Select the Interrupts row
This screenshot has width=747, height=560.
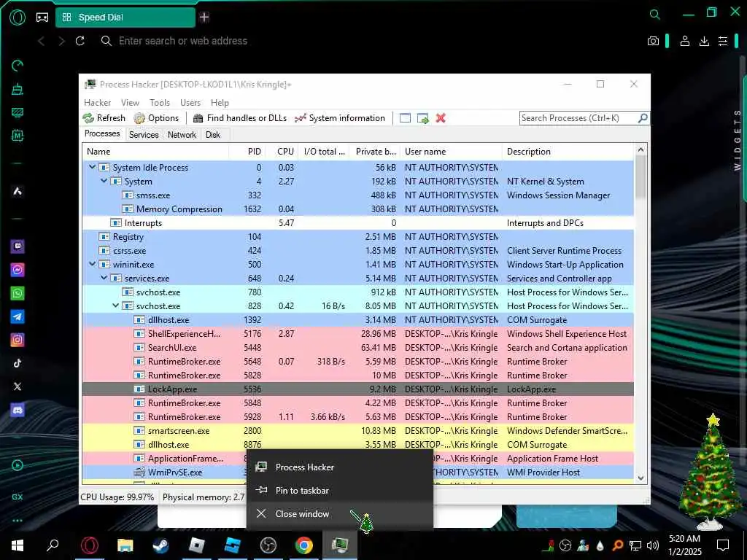pos(357,223)
